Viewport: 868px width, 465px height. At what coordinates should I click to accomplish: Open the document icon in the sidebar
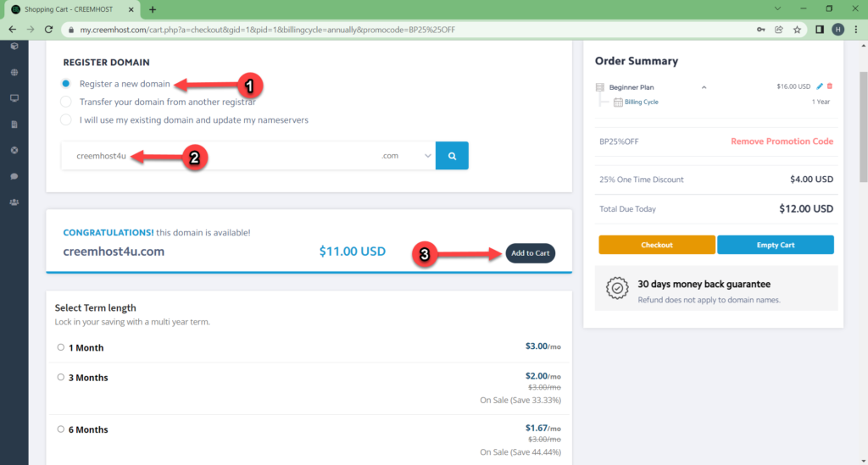coord(14,125)
